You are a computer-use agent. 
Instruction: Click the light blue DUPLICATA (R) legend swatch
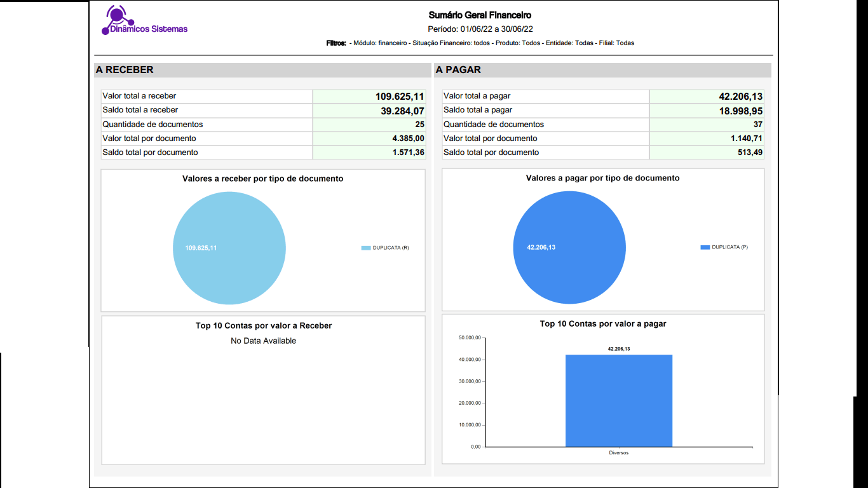click(365, 248)
